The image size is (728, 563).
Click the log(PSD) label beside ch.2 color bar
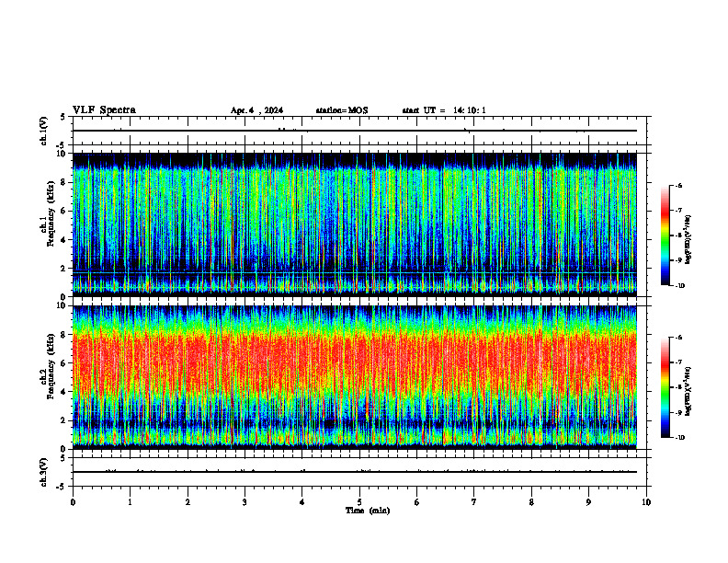688,391
